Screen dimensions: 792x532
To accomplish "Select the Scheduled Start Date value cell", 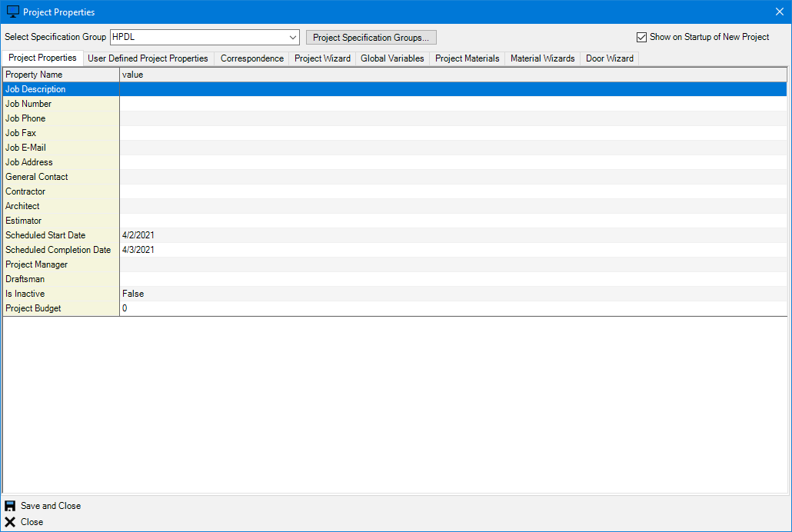I will (x=452, y=235).
